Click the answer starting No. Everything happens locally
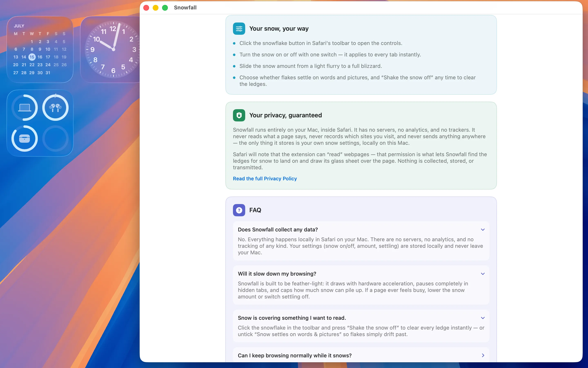 [x=360, y=246]
